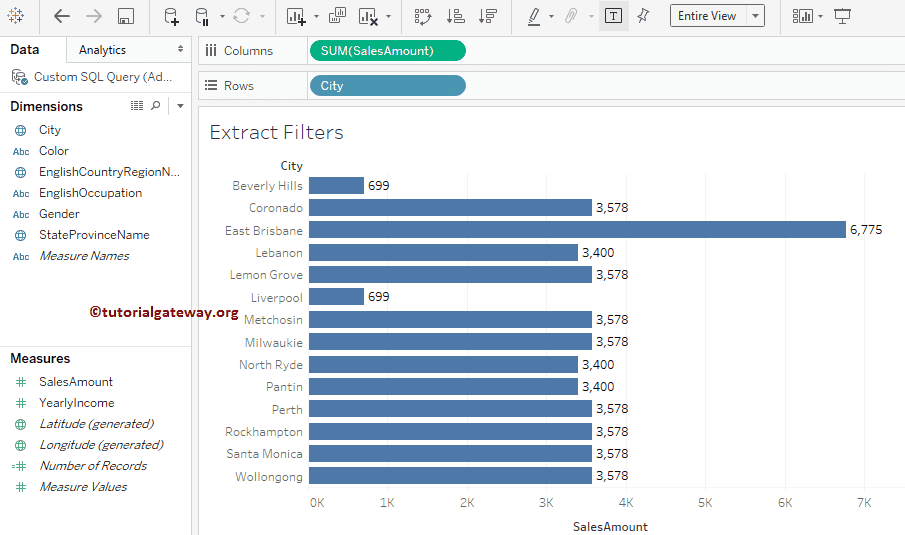Select the Color dimension field

tap(54, 151)
